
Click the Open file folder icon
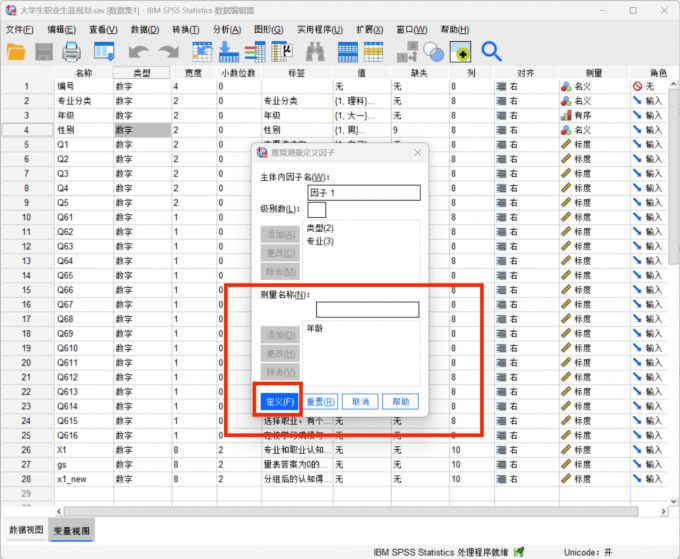pos(17,51)
